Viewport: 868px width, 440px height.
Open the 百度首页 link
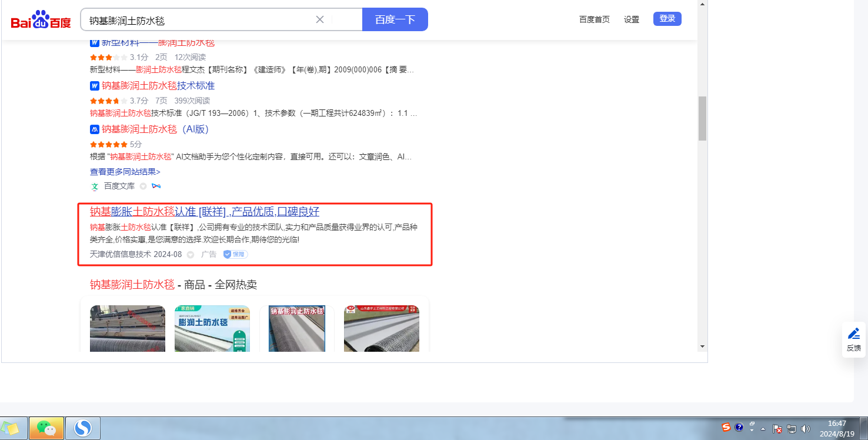click(x=595, y=19)
